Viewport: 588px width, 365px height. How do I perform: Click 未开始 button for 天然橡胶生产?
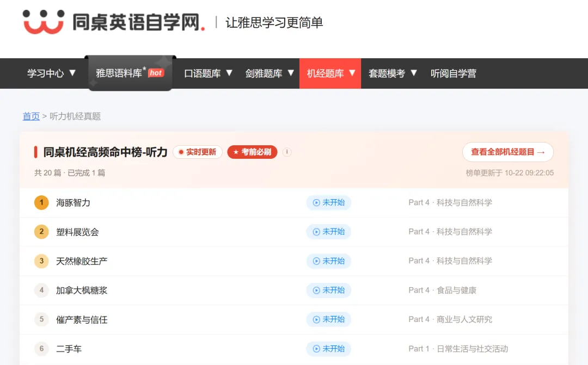point(328,261)
